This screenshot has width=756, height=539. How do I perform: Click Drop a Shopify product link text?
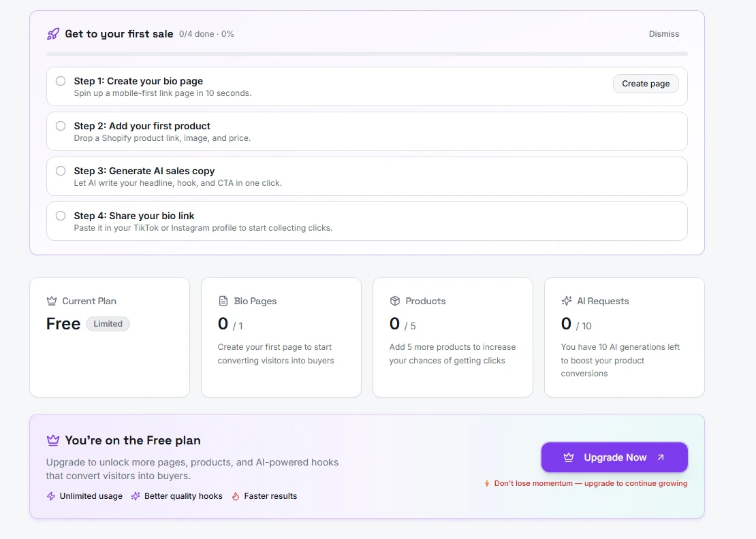coord(162,137)
